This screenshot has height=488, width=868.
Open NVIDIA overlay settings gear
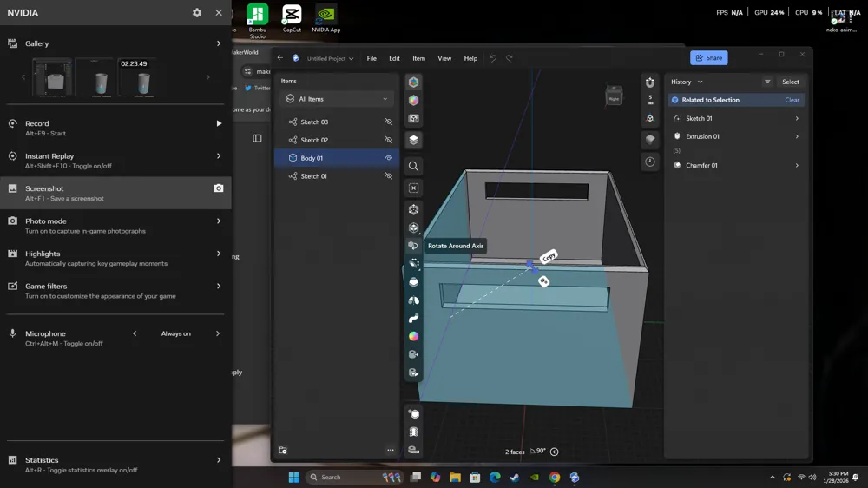(197, 12)
